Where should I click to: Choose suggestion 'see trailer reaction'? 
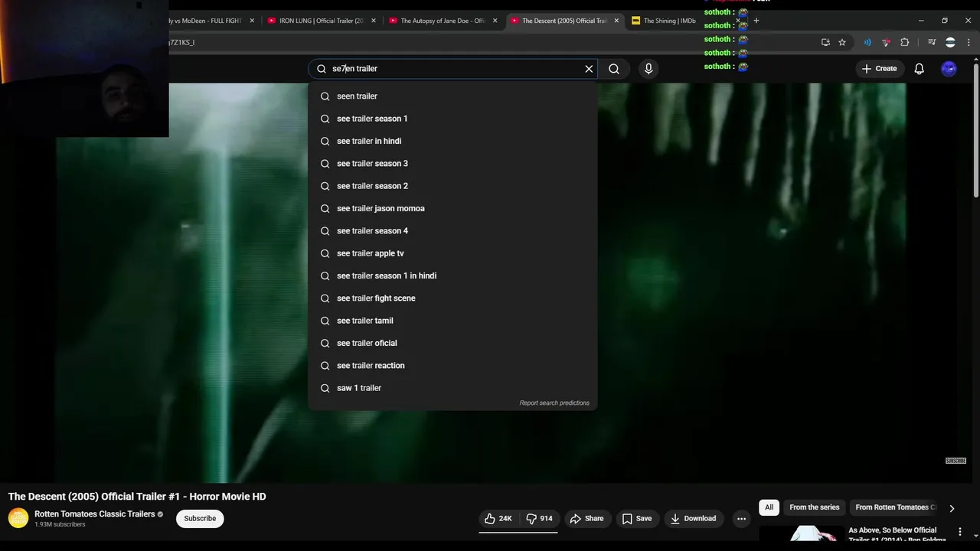click(x=452, y=366)
